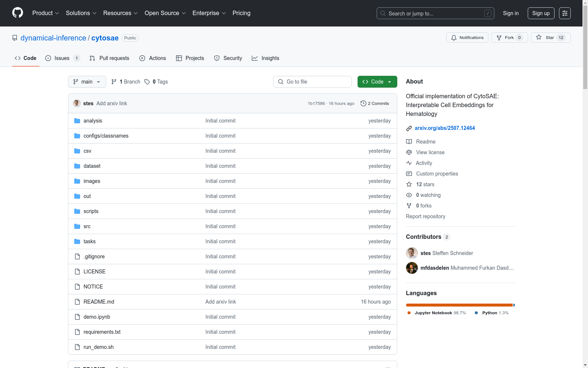Open the main branch switcher dropdown
The width and height of the screenshot is (588, 368).
[87, 82]
